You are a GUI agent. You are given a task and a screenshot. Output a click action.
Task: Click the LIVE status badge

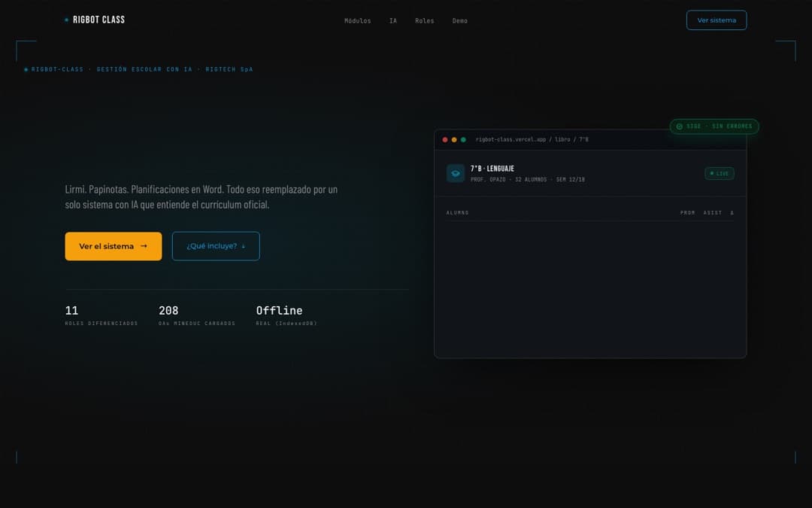pyautogui.click(x=720, y=173)
